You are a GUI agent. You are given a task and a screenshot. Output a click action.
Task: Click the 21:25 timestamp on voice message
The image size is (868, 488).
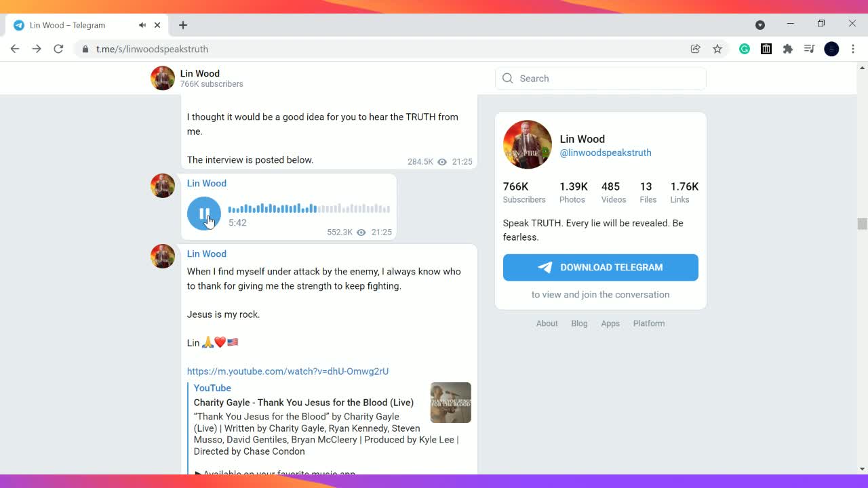382,232
